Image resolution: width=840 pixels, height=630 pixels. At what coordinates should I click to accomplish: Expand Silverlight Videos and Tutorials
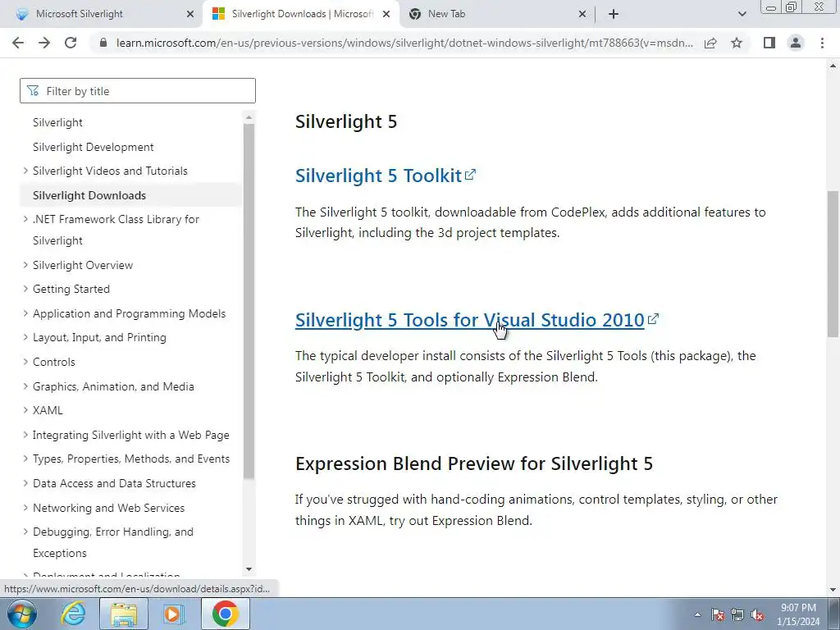point(25,171)
